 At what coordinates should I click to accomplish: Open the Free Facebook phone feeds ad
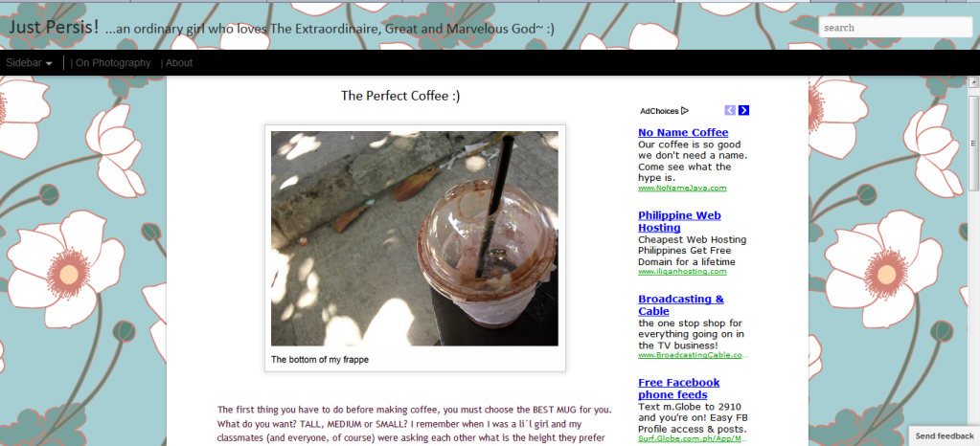[679, 389]
